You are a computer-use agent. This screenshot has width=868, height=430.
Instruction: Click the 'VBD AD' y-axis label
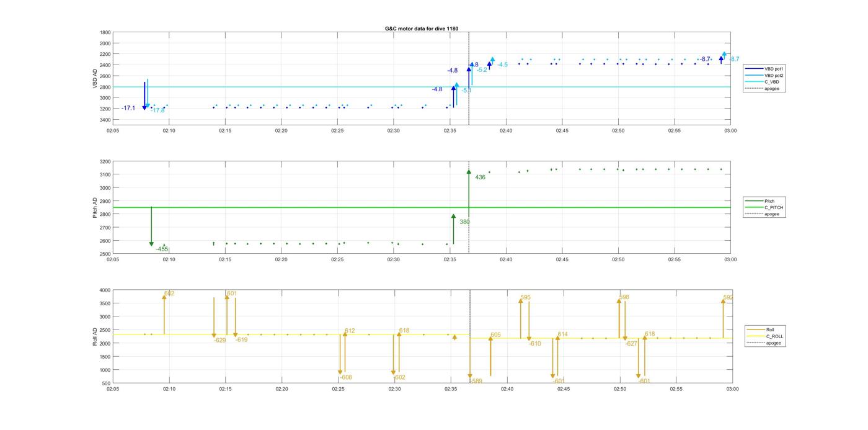(95, 78)
